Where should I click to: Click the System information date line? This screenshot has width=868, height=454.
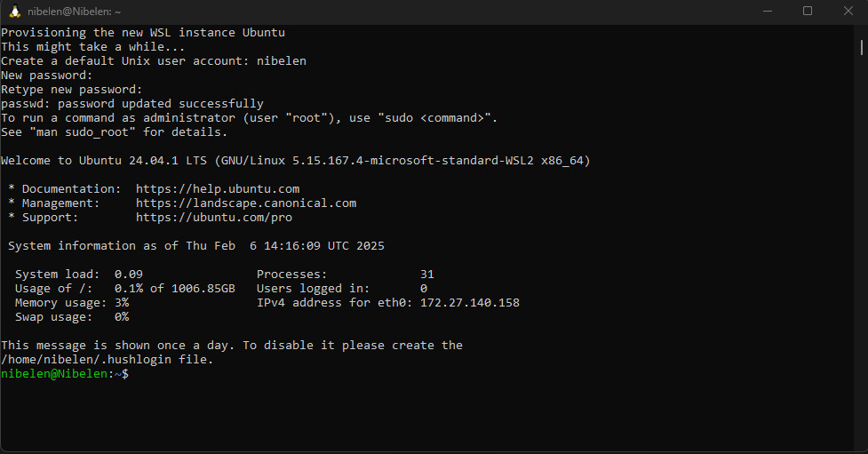click(196, 246)
